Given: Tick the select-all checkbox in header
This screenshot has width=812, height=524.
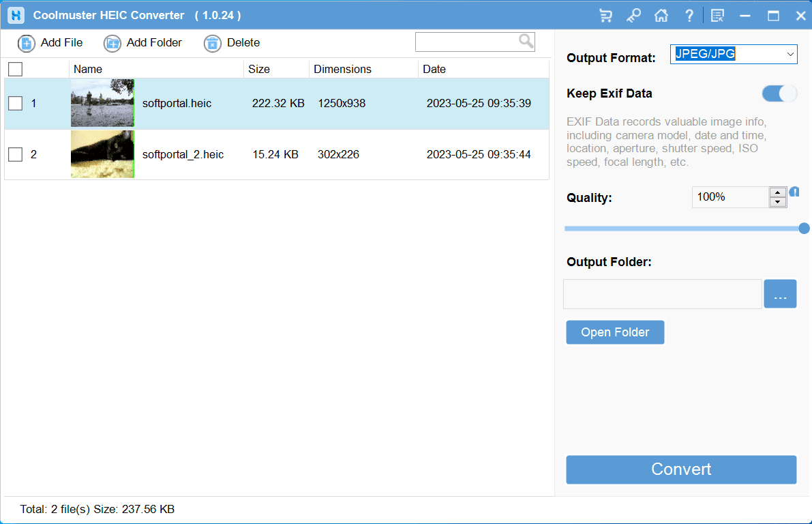Looking at the screenshot, I should [16, 69].
